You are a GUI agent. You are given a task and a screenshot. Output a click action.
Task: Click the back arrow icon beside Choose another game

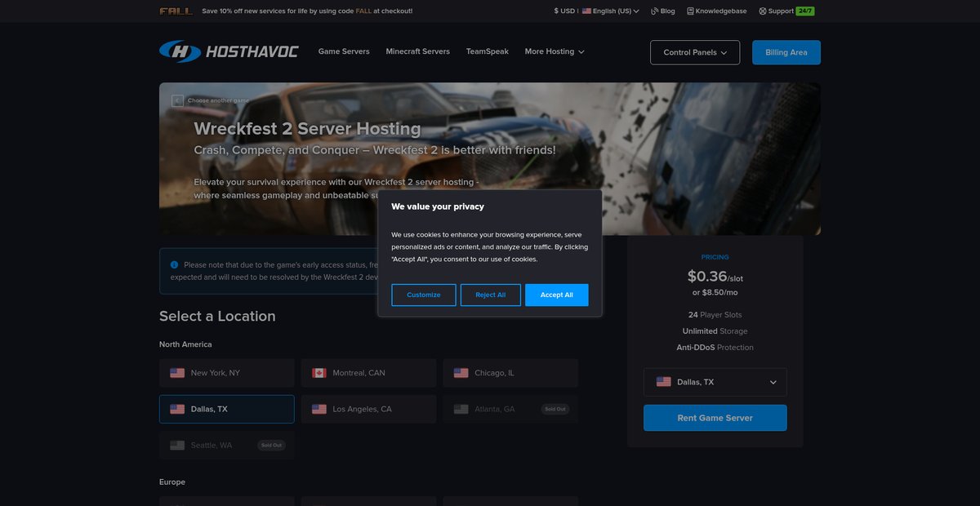tap(177, 100)
